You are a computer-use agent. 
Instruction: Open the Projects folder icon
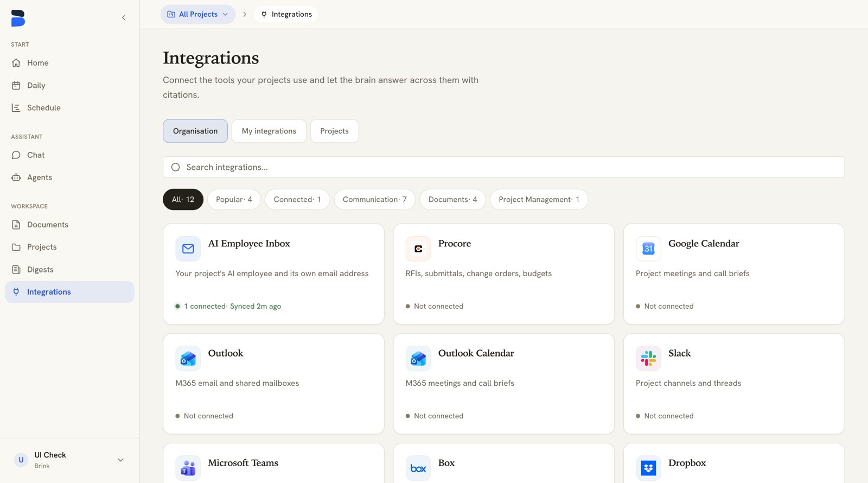click(x=16, y=247)
